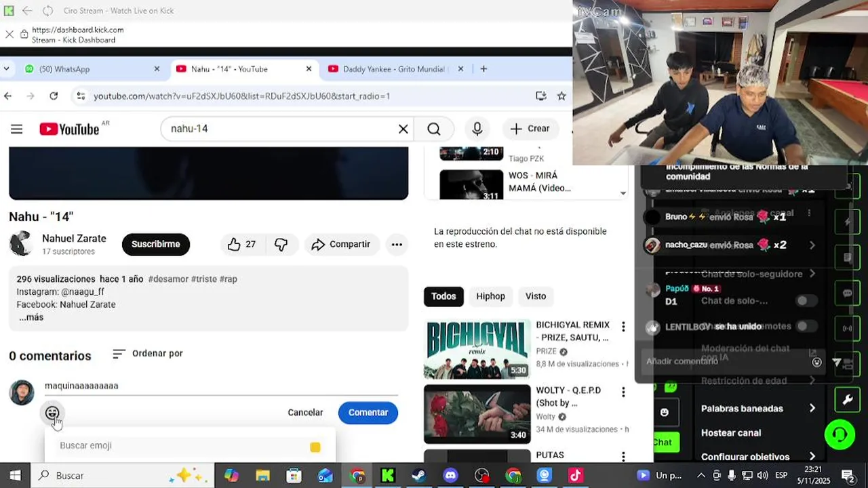
Task: Click the Suscribirme button
Action: click(x=156, y=245)
